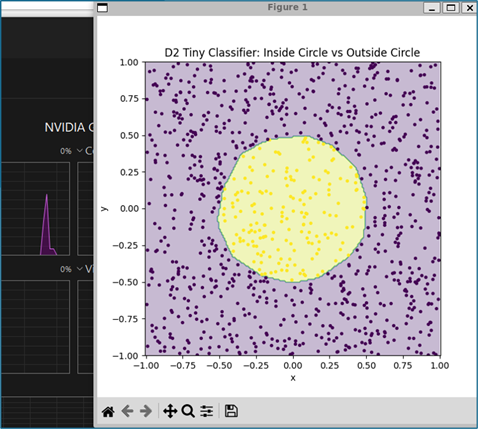Minimize the Figure 1 window
Screen dimensions: 478x429
432,8
